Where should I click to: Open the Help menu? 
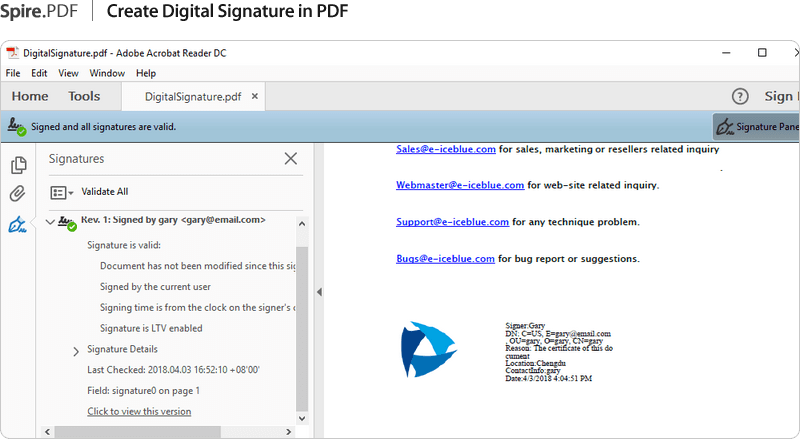[146, 73]
